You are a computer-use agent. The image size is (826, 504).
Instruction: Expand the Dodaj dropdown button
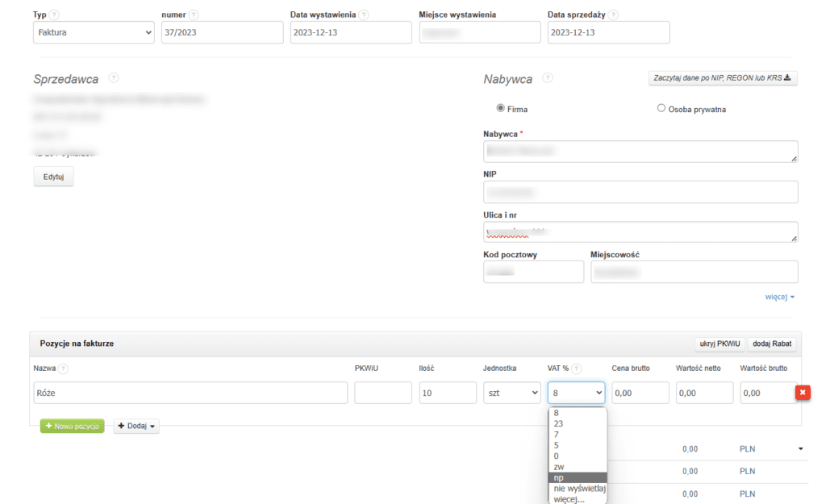136,426
